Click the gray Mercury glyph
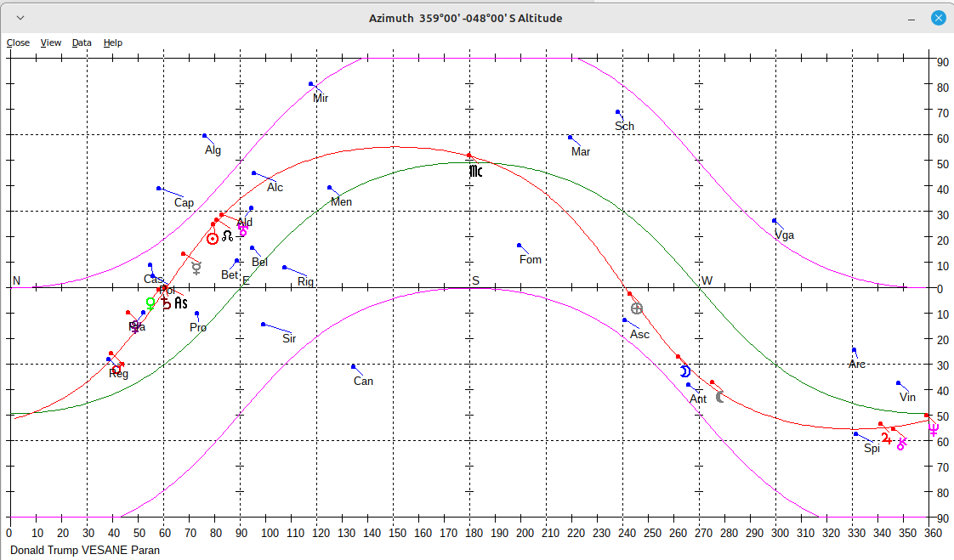 [196, 268]
